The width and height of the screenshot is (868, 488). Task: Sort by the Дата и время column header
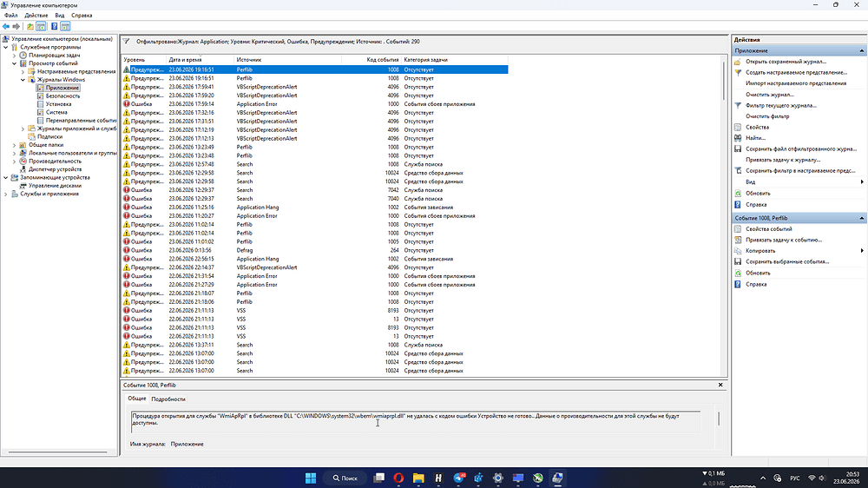click(x=200, y=60)
